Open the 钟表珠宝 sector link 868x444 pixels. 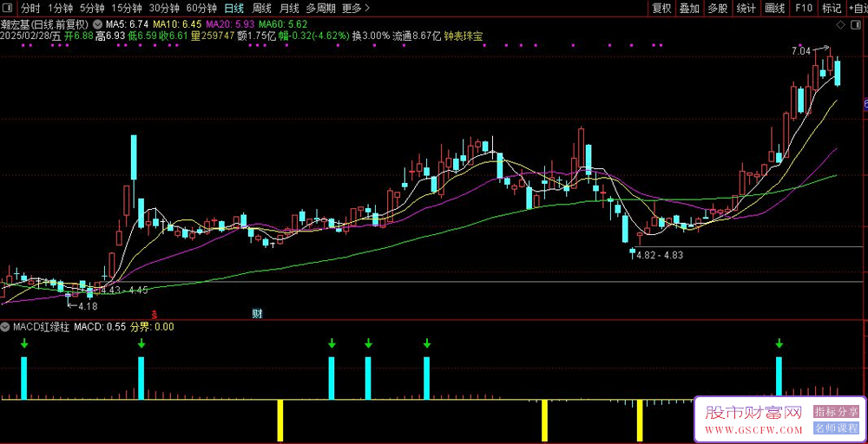[x=464, y=36]
